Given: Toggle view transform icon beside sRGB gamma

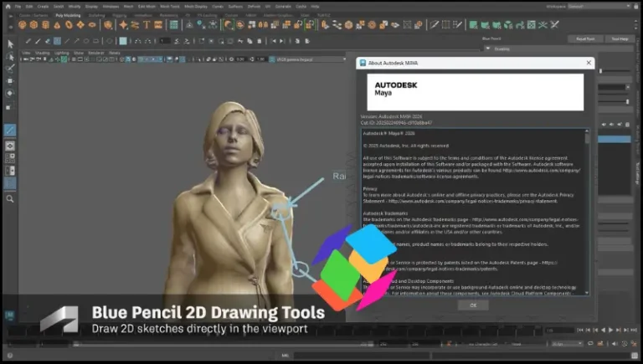Looking at the screenshot, I should (x=272, y=59).
